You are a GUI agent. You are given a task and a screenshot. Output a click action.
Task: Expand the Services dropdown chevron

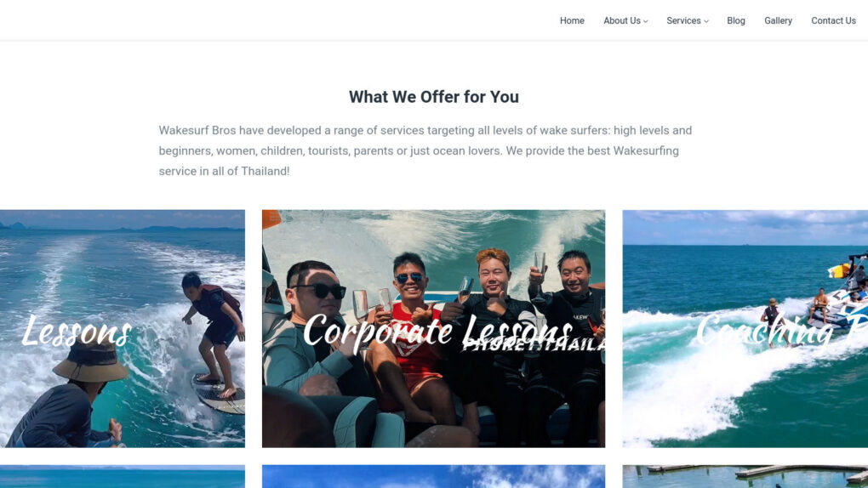click(x=705, y=21)
